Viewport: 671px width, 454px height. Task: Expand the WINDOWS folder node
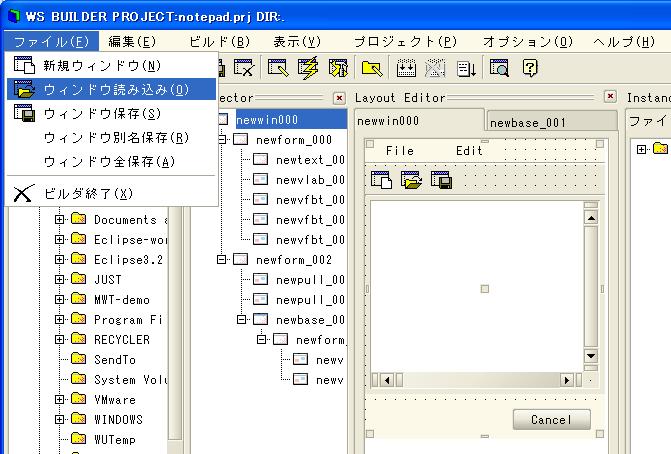[x=59, y=419]
